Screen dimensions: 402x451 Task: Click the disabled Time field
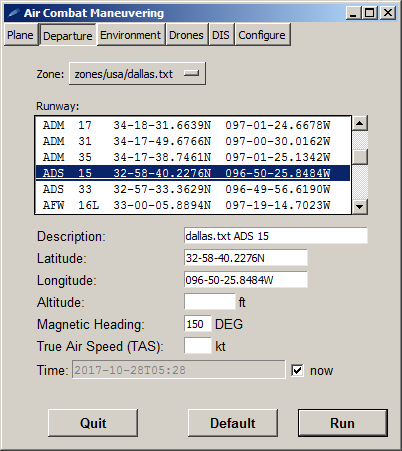coord(179,370)
